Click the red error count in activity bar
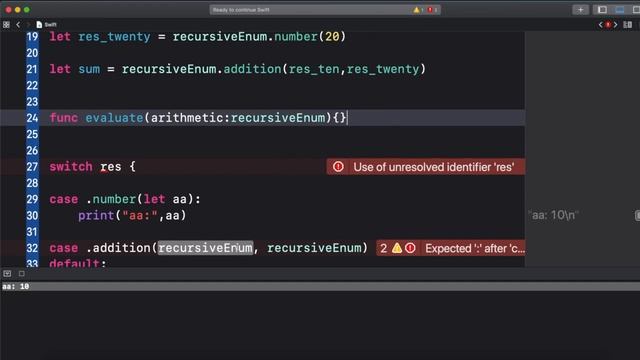Viewport: 640px width, 360px height. coord(432,10)
